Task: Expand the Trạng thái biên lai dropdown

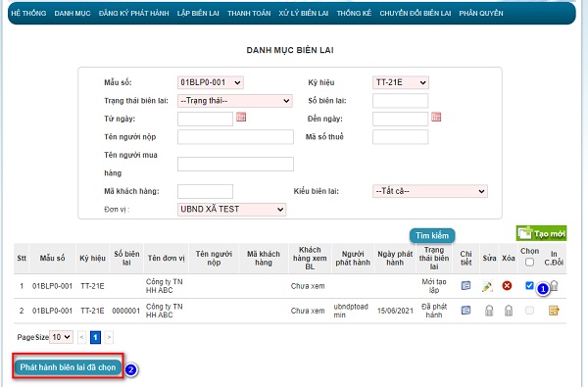Action: (x=235, y=101)
